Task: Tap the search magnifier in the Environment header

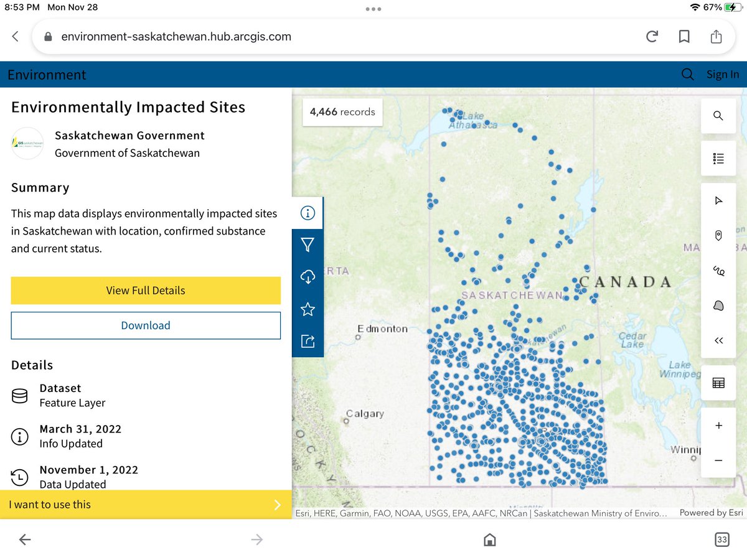Action: point(688,75)
